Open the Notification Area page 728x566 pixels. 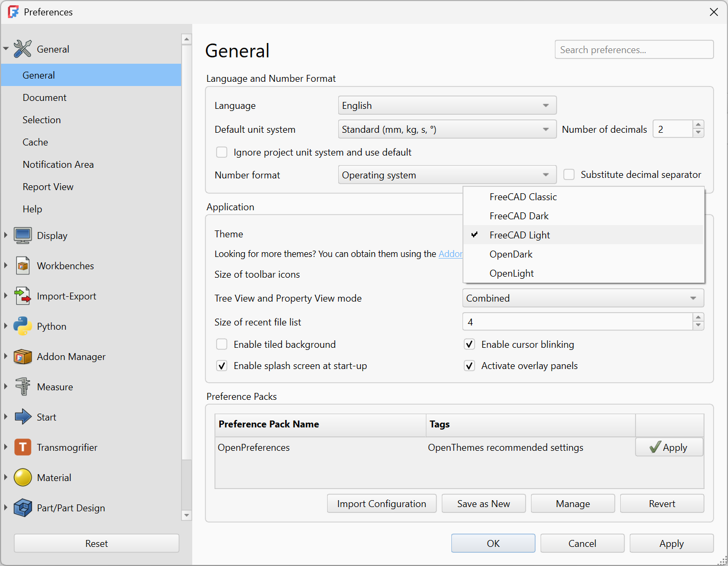(x=91, y=165)
